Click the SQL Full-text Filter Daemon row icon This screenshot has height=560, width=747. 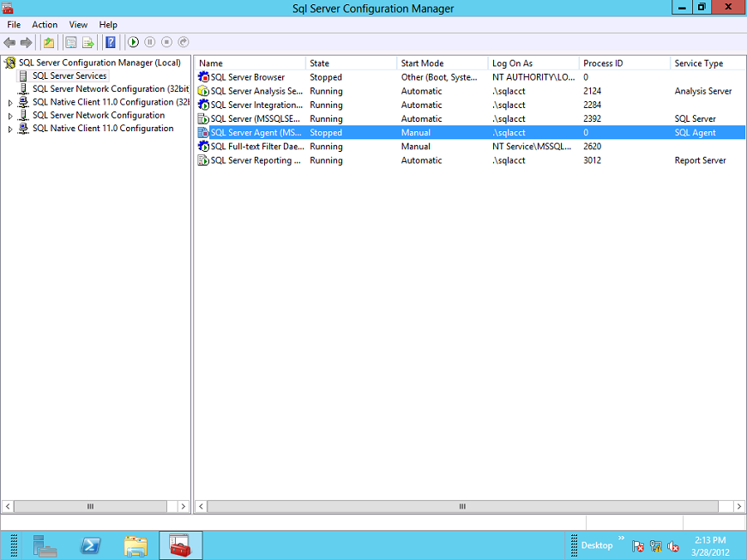(203, 146)
